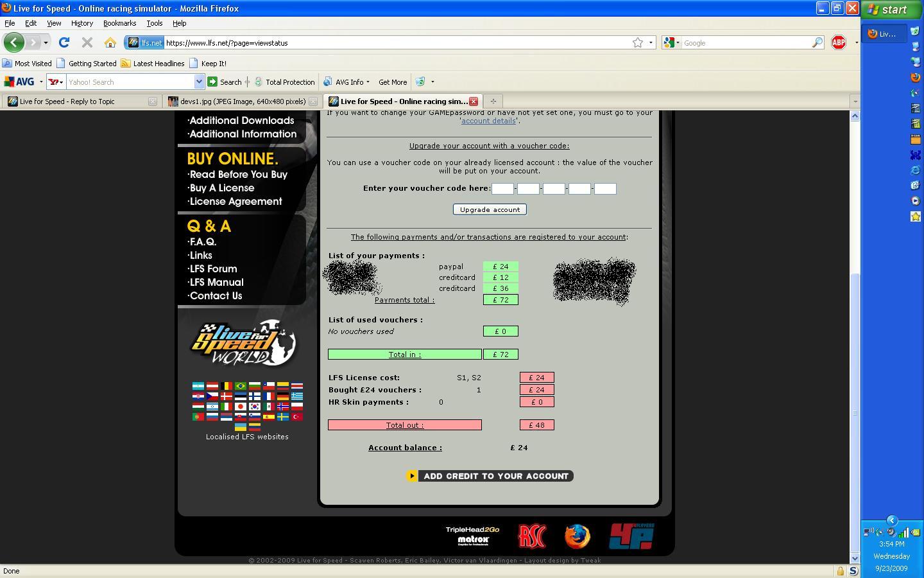924x578 pixels.
Task: Open the File menu
Action: [10, 23]
